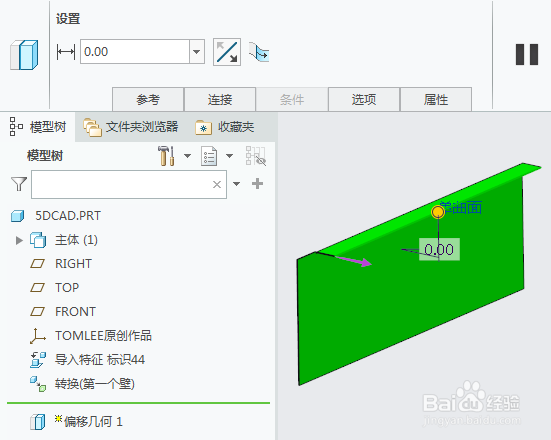Toggle the flip offset direction button
Image resolution: width=551 pixels, height=440 pixels.
(x=227, y=52)
